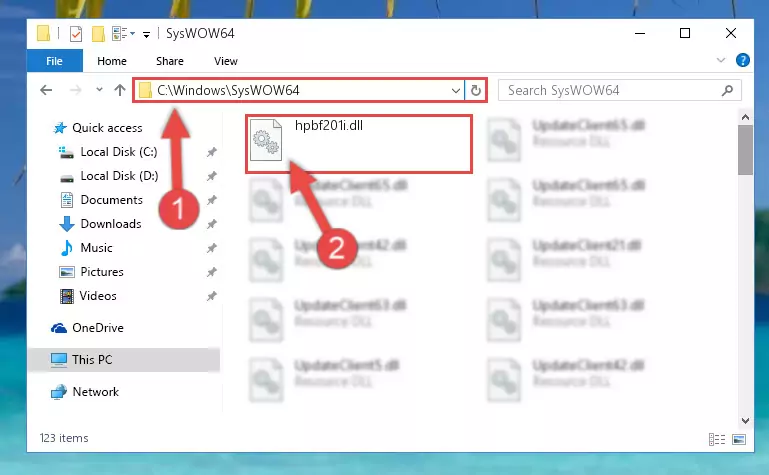Click the search magnifier icon

point(727,91)
